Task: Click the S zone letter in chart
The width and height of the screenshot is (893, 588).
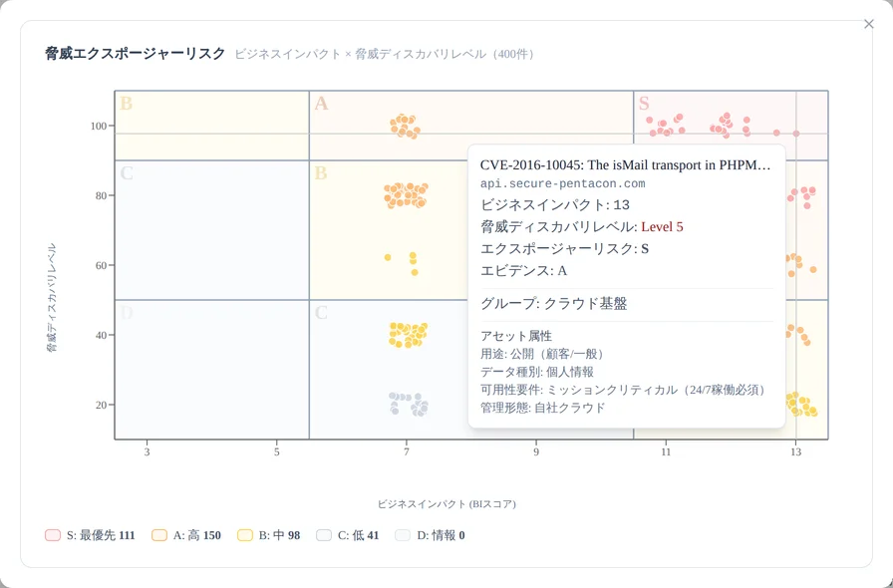Action: click(644, 103)
